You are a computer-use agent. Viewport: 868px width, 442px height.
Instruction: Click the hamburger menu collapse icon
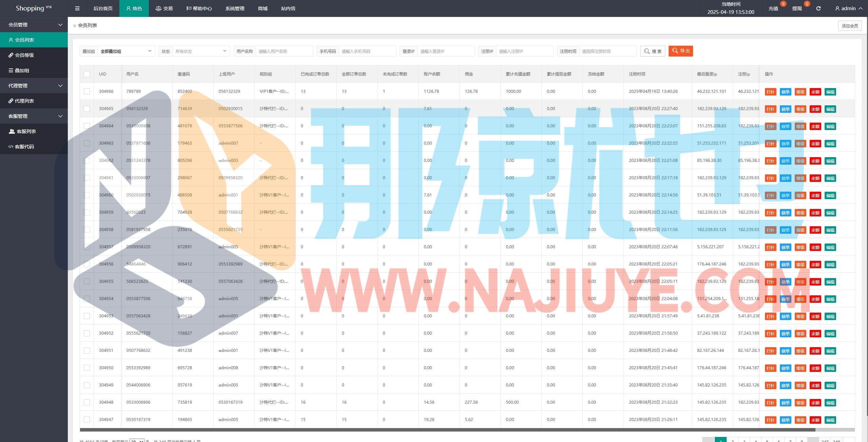tap(77, 8)
